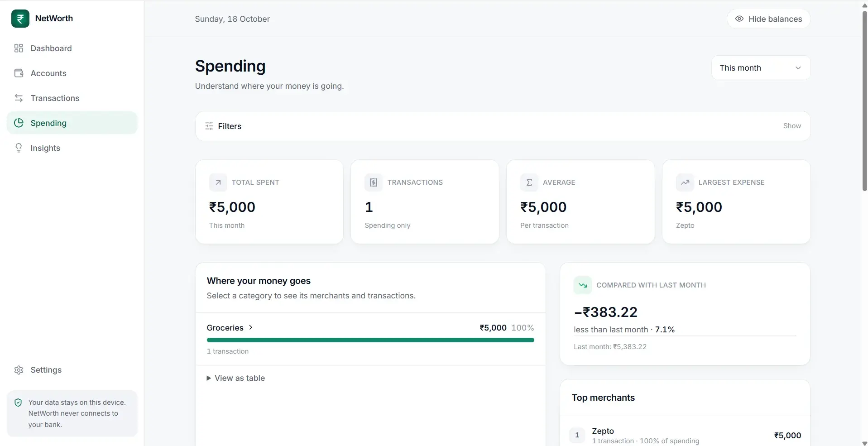Click the page vertical scrollbar thumb
The image size is (868, 446).
pyautogui.click(x=864, y=101)
